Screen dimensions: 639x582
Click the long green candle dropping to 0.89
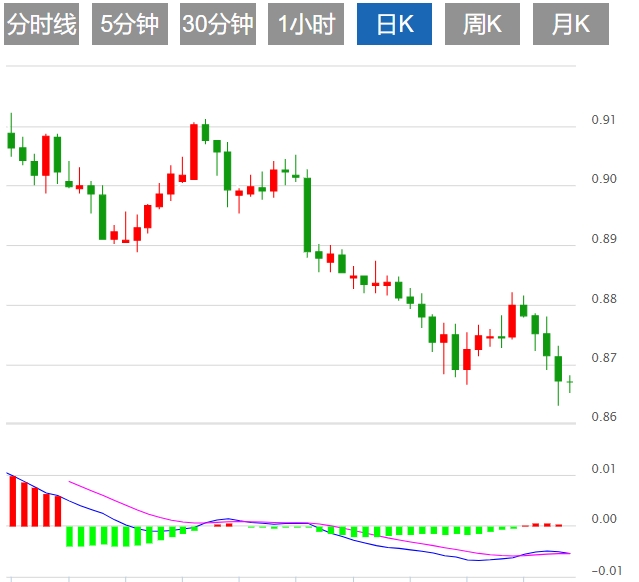pos(307,214)
